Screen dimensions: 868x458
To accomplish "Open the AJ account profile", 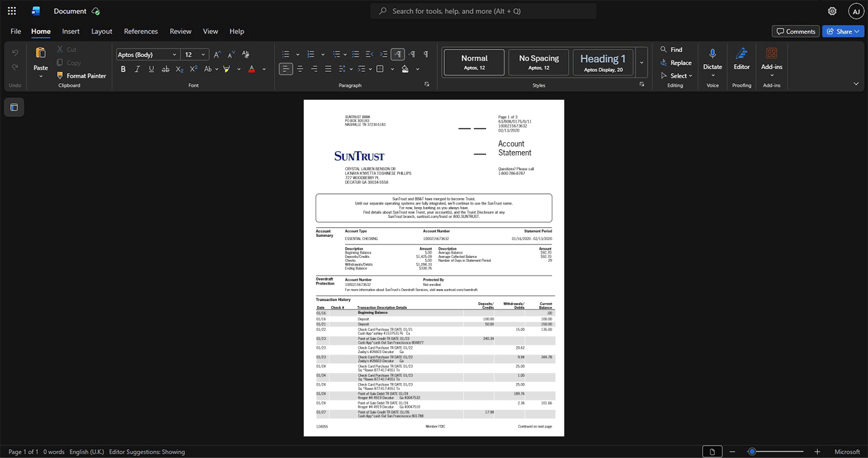I will [x=856, y=11].
